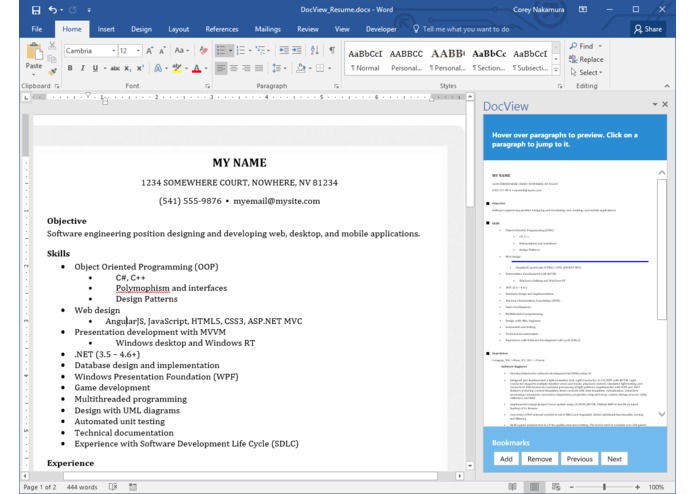The height and width of the screenshot is (494, 695).
Task: Switch to Read Mode in the status bar
Action: click(513, 487)
